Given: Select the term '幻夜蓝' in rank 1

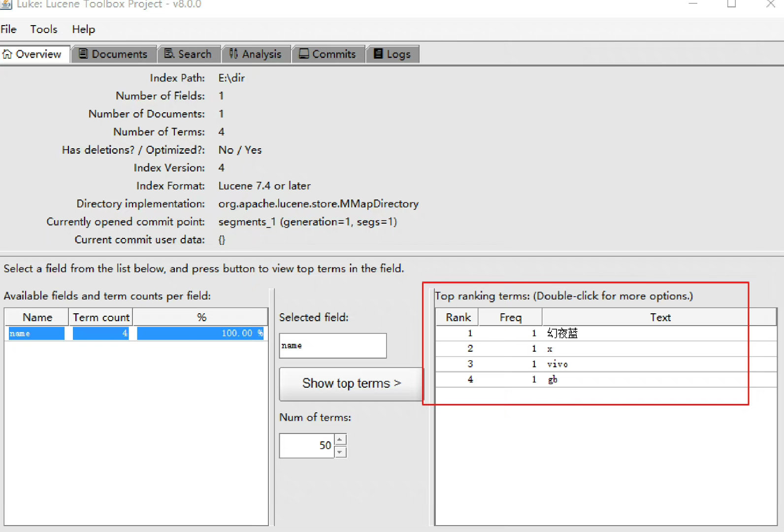Looking at the screenshot, I should pyautogui.click(x=606, y=333).
